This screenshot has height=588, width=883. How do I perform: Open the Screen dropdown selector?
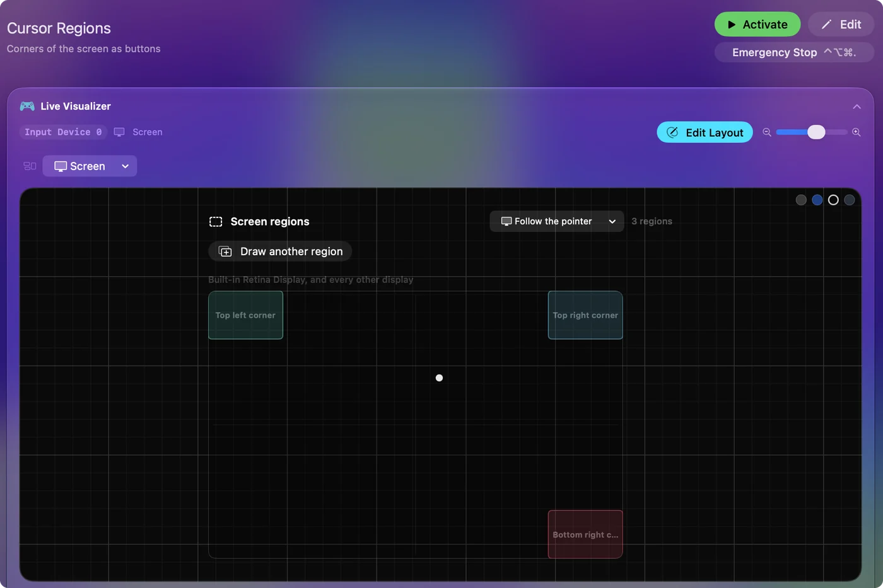click(x=90, y=166)
